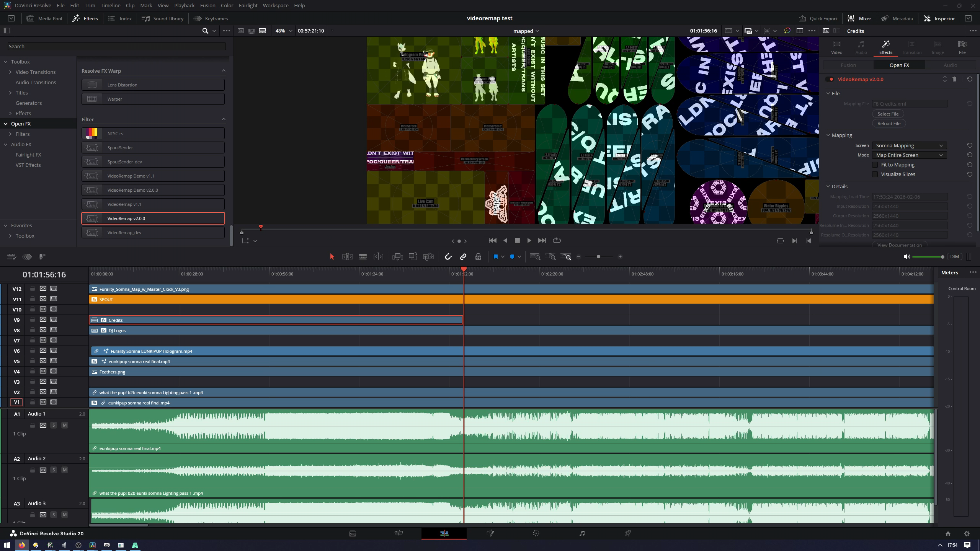
Task: Click the position lock icon
Action: [478, 257]
